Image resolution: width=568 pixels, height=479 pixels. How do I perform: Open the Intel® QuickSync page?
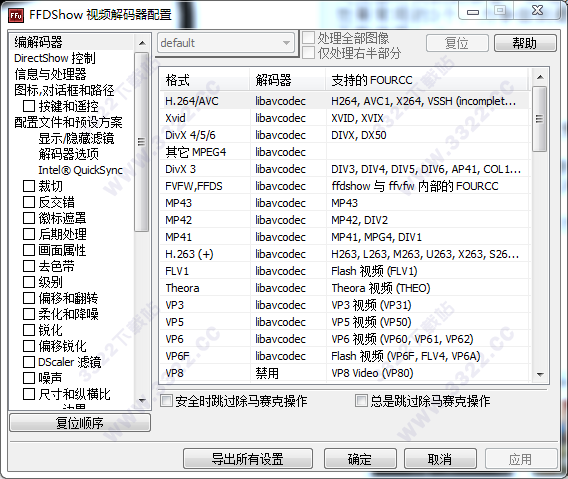click(81, 170)
